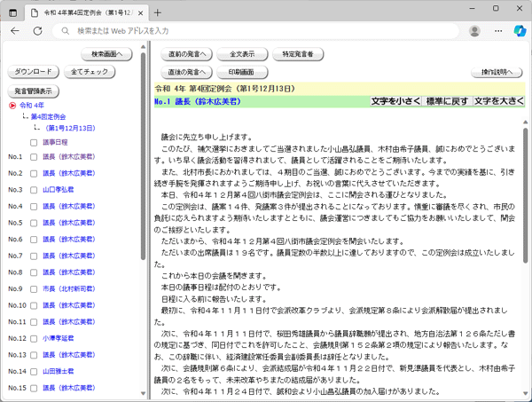Click 文字を大きく to enlarge text

(498, 101)
